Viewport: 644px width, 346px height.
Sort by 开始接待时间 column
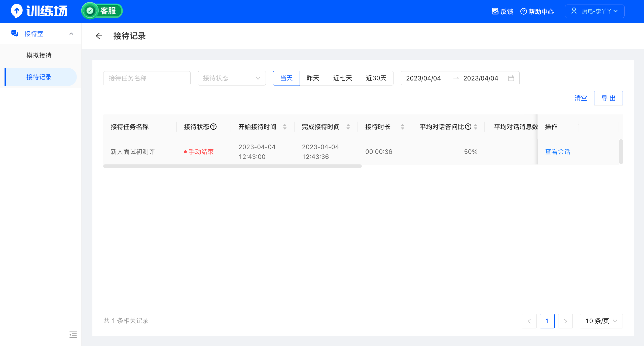(x=285, y=127)
